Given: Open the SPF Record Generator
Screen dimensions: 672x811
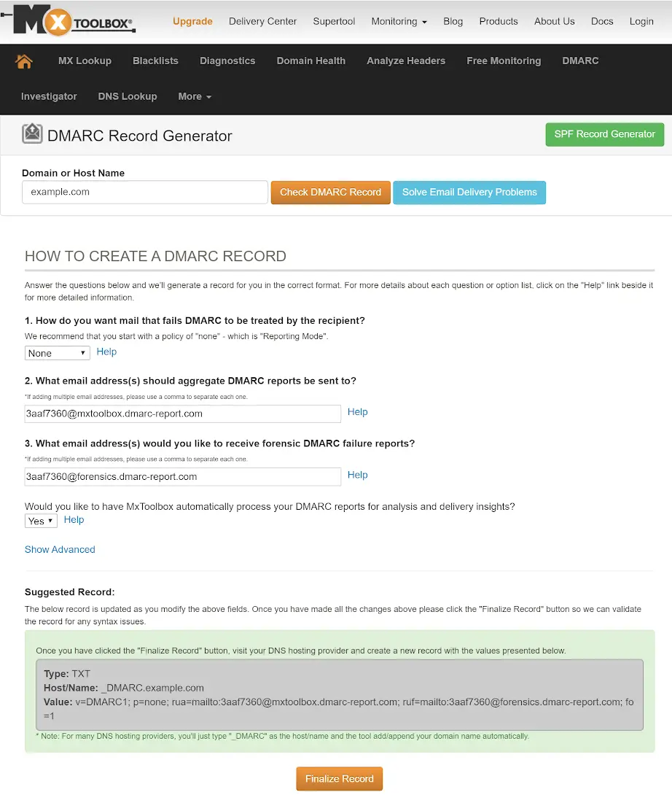Looking at the screenshot, I should 604,134.
